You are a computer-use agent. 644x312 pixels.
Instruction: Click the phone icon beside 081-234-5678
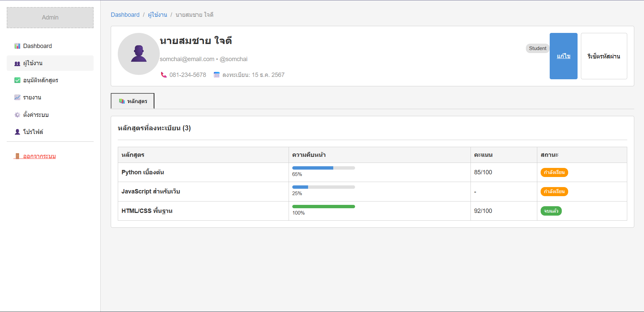click(164, 75)
